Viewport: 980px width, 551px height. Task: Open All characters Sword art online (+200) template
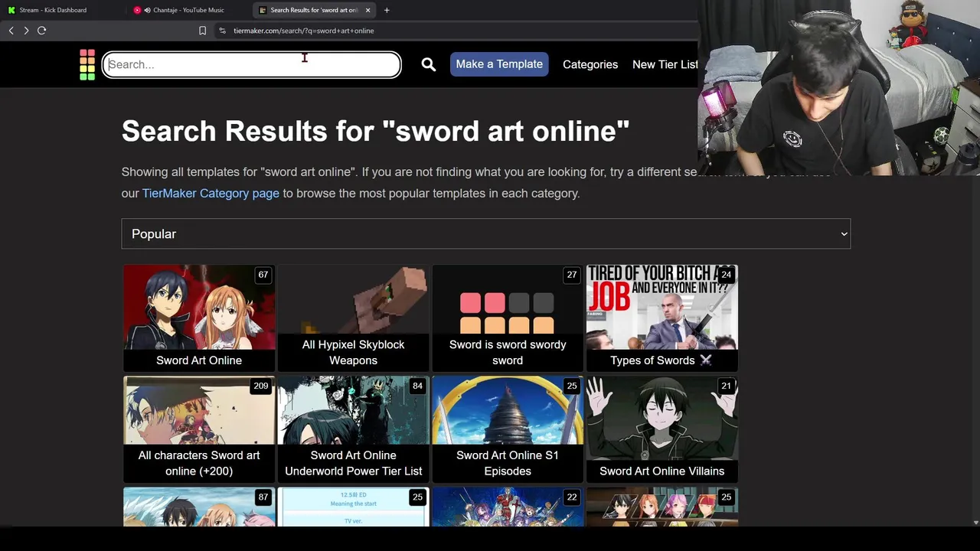click(199, 429)
